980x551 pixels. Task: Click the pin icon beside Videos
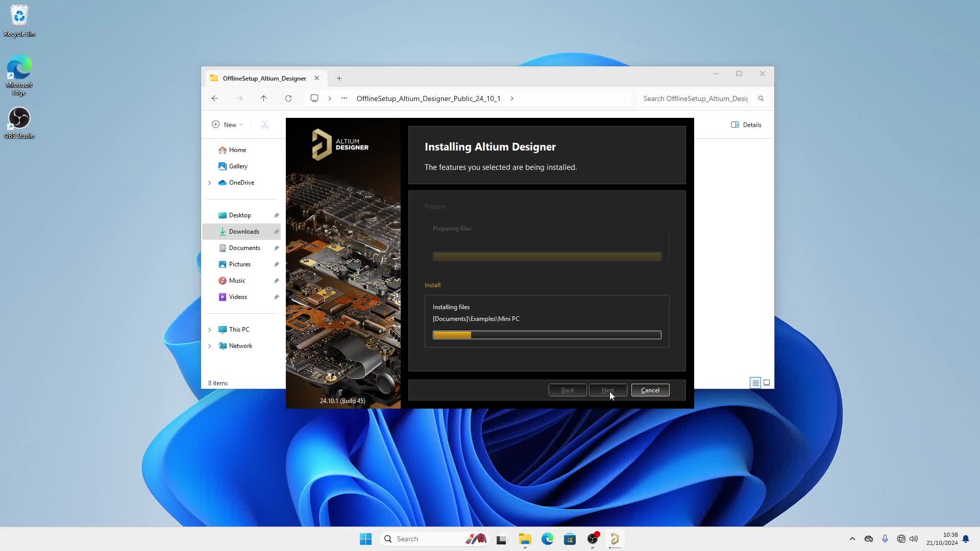click(x=276, y=297)
